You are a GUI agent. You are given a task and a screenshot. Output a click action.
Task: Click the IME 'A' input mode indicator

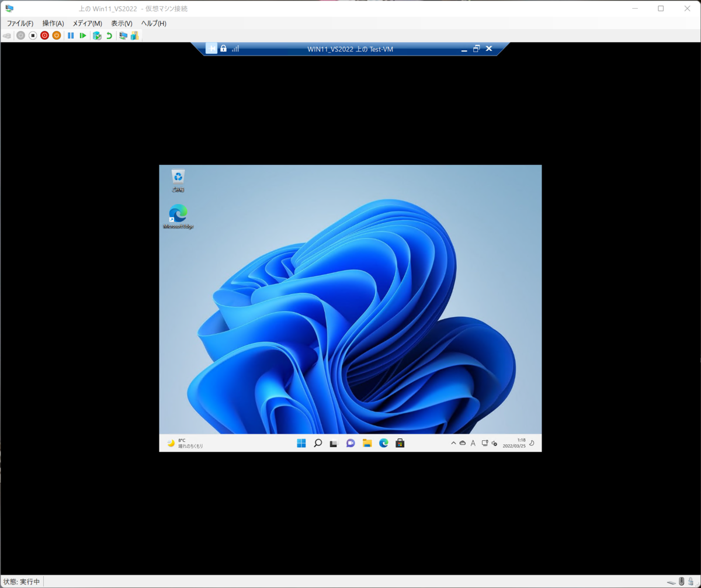point(473,443)
